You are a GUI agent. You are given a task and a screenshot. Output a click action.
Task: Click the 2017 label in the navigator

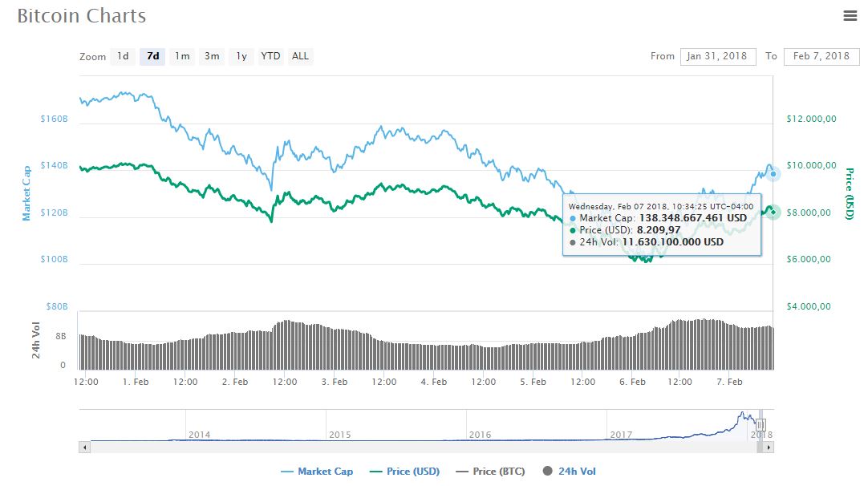pos(621,435)
